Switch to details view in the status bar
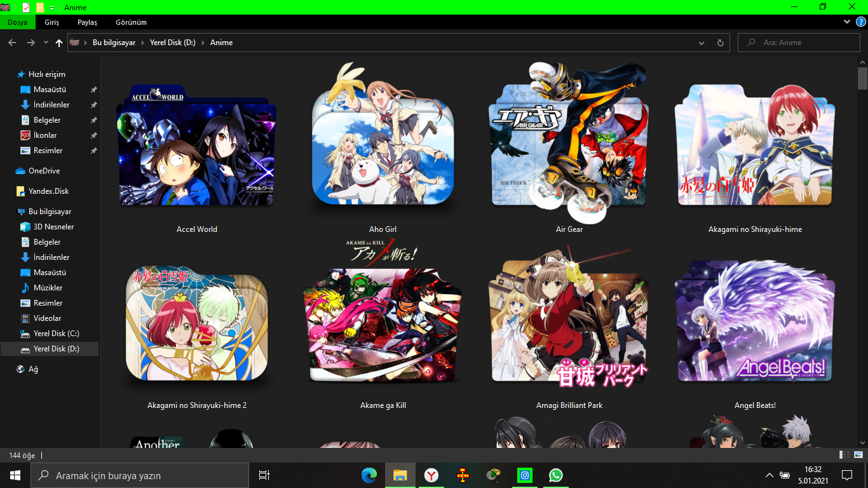Image resolution: width=868 pixels, height=488 pixels. pyautogui.click(x=844, y=455)
